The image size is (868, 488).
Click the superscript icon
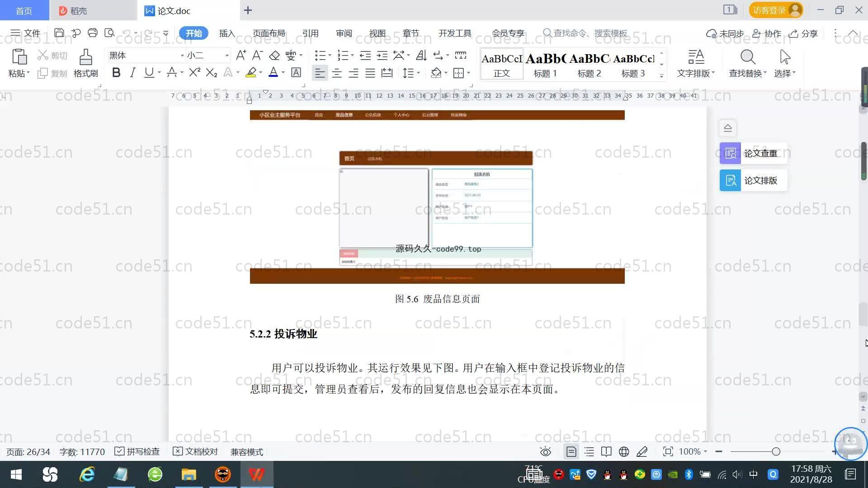click(x=194, y=73)
